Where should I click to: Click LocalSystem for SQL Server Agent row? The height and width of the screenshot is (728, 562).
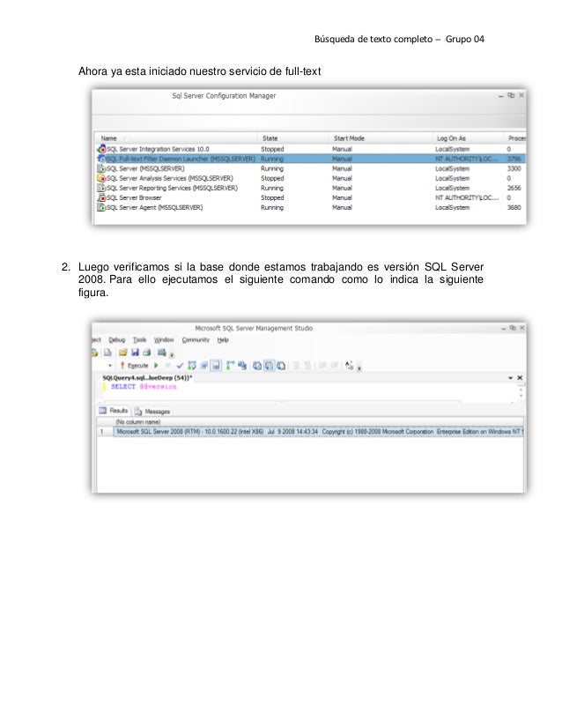453,207
